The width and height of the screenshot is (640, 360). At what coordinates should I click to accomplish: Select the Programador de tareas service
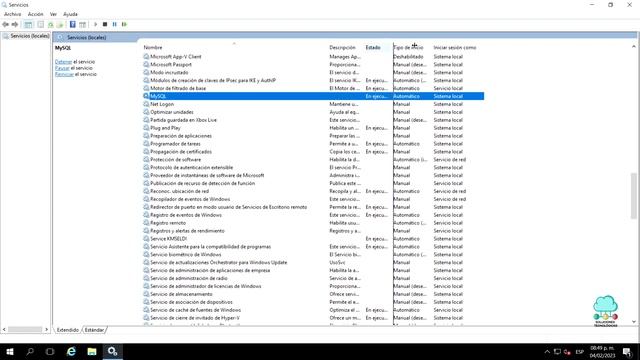[175, 144]
